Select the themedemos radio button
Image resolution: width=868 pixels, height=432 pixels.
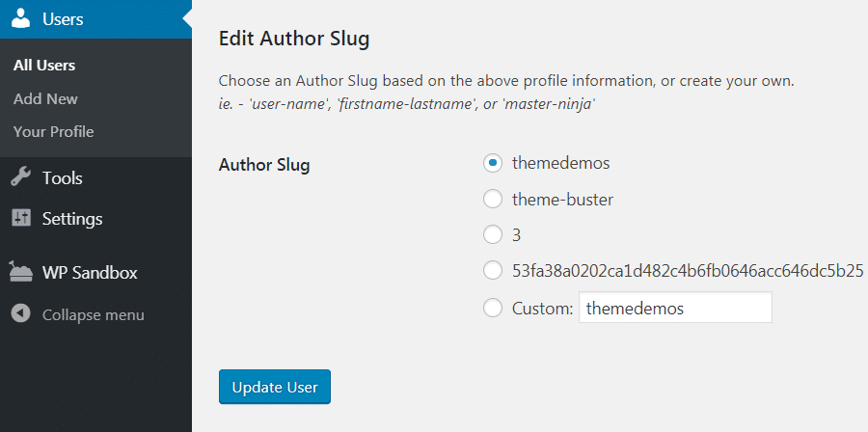pyautogui.click(x=493, y=163)
